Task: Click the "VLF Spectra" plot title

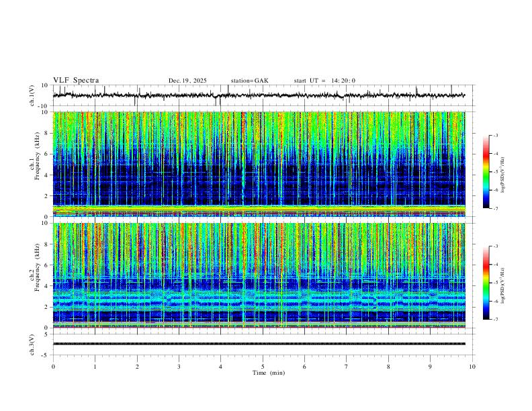Action: click(76, 81)
